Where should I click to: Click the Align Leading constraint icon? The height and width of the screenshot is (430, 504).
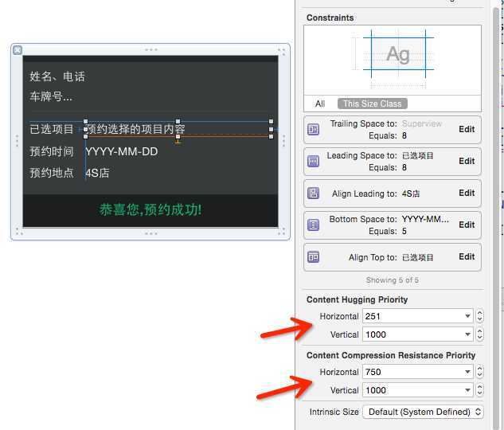(314, 193)
